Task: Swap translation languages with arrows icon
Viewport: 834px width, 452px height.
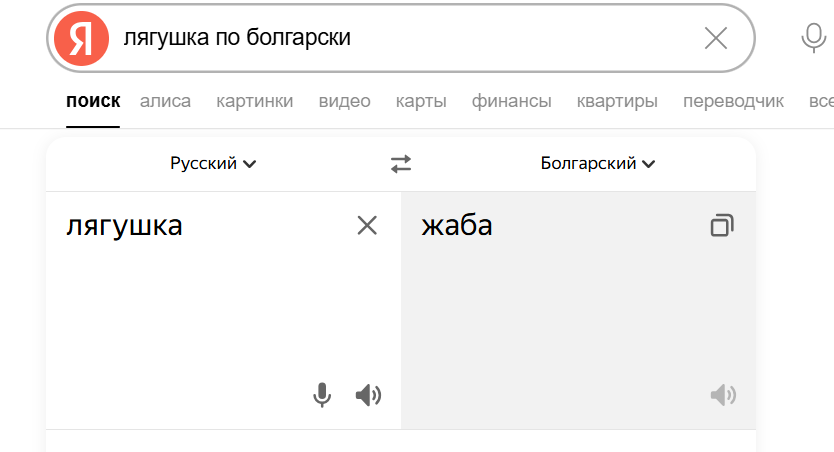Action: pos(401,164)
